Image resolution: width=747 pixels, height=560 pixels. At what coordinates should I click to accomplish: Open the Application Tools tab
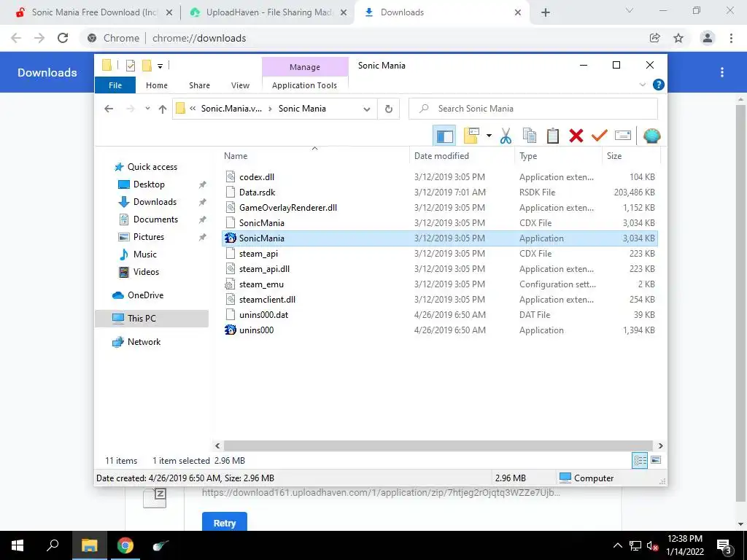(304, 85)
